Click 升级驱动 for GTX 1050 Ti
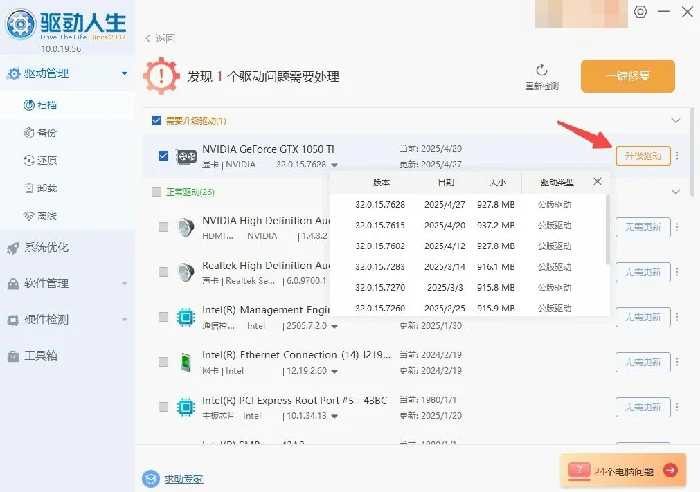Screen dimensions: 700x492 tap(643, 156)
